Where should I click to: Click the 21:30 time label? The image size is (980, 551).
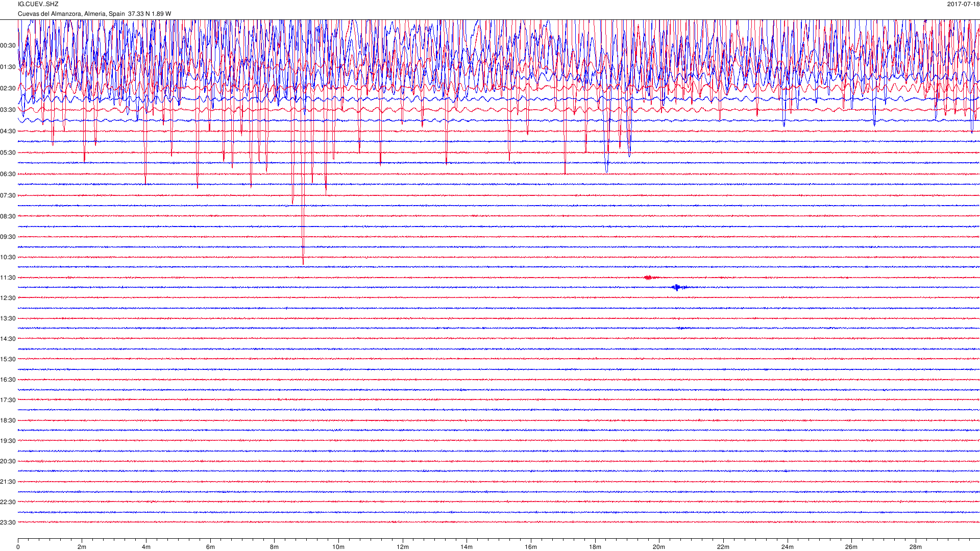click(x=8, y=482)
